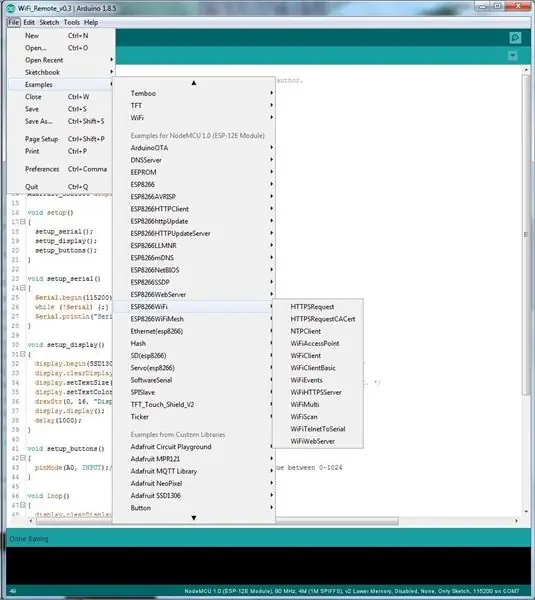Open ESP8266AVRISP examples
The height and width of the screenshot is (600, 535).
(x=194, y=197)
